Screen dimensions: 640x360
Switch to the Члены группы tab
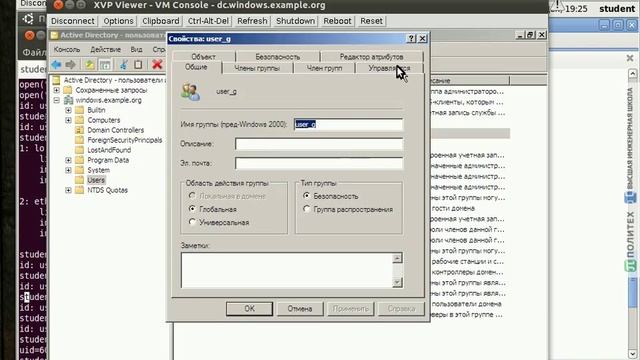tap(257, 68)
